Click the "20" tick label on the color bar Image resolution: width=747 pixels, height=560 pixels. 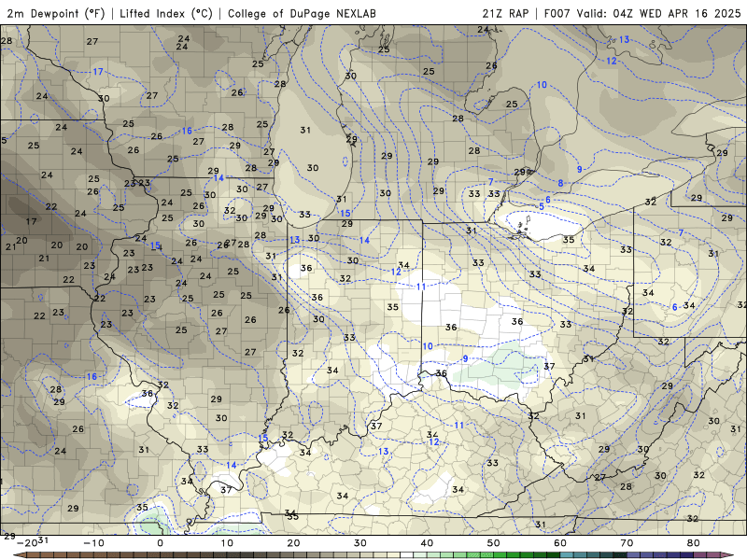pos(293,543)
